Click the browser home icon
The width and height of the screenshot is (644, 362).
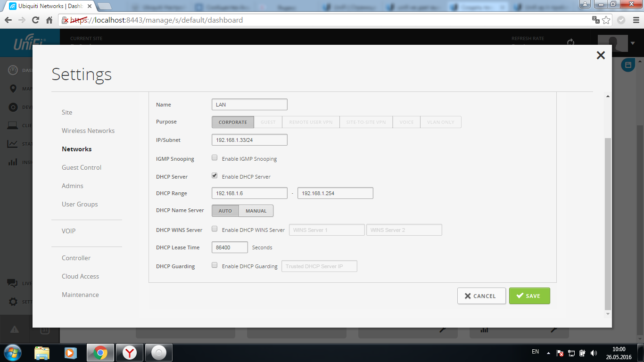pos(49,20)
